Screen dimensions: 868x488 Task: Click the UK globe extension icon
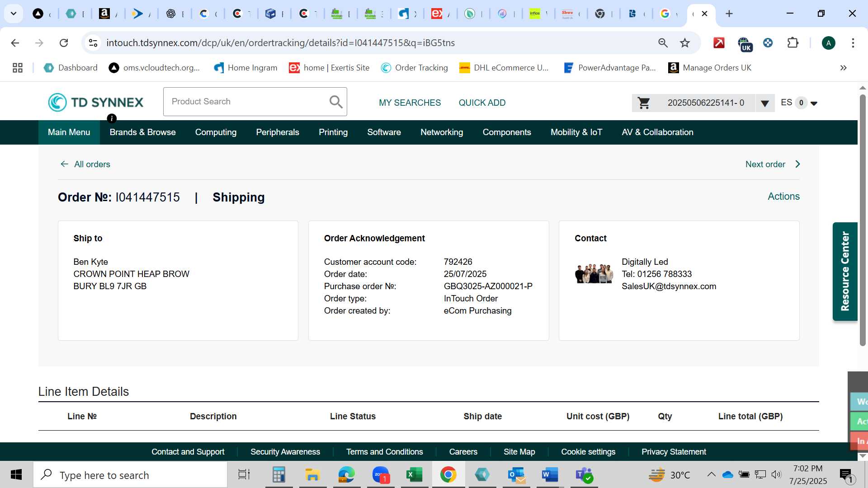pyautogui.click(x=744, y=44)
